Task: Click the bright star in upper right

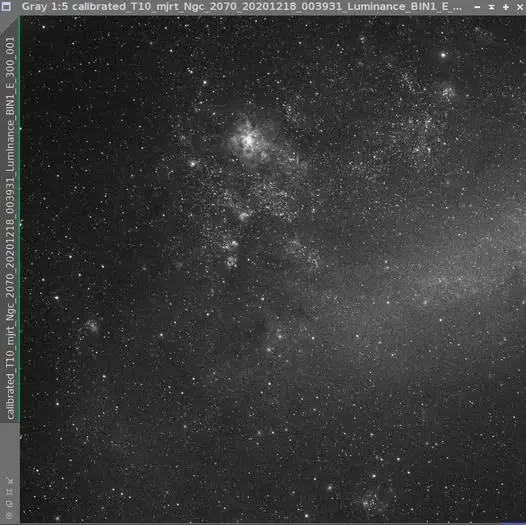Action: coord(443,55)
